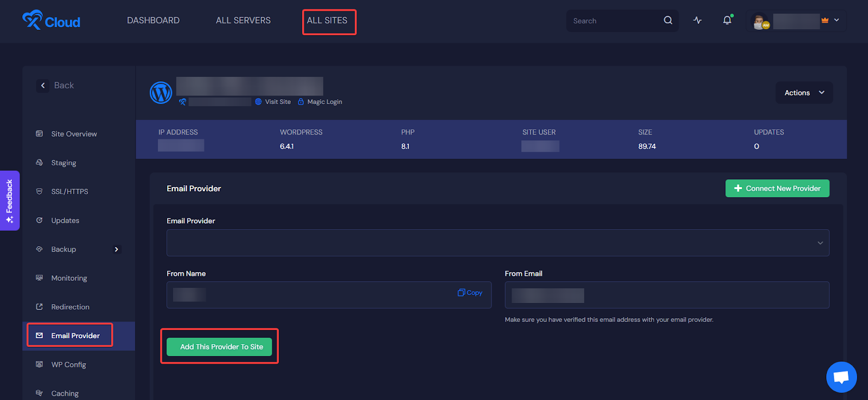Click the WordPress logo icon

pos(161,93)
